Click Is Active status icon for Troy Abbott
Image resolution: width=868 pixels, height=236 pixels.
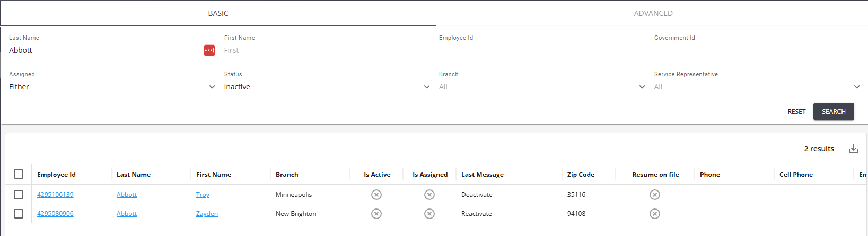point(376,195)
